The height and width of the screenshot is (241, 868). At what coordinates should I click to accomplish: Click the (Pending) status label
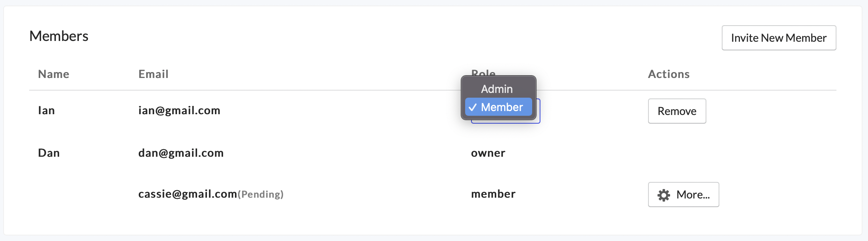261,194
